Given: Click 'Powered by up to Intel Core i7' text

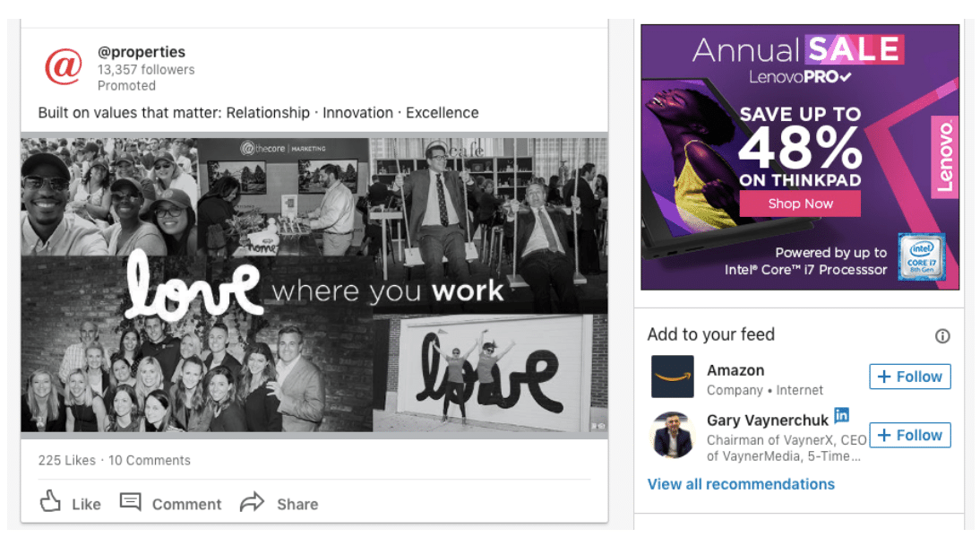Looking at the screenshot, I should point(805,262).
